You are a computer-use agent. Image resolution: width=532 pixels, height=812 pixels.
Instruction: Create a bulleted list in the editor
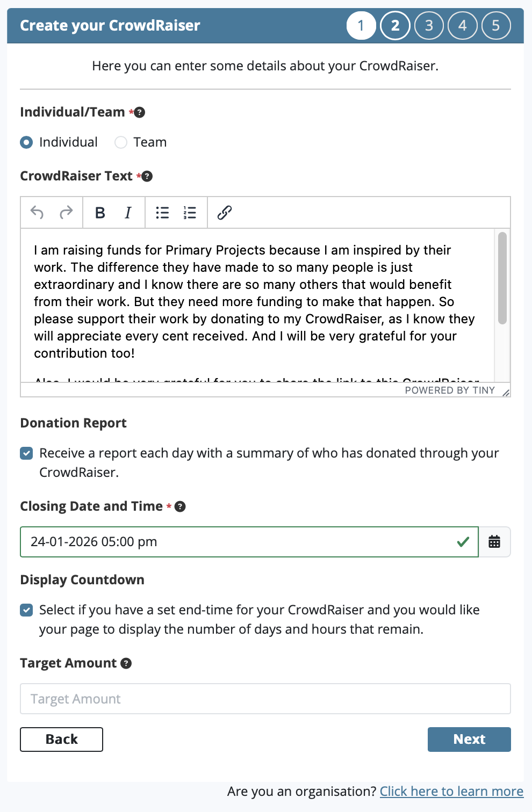[161, 213]
